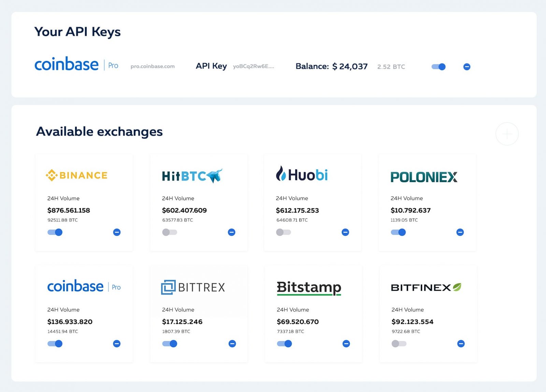Click minus icon on Coinbase Pro exchange card
This screenshot has width=546, height=392.
point(117,344)
